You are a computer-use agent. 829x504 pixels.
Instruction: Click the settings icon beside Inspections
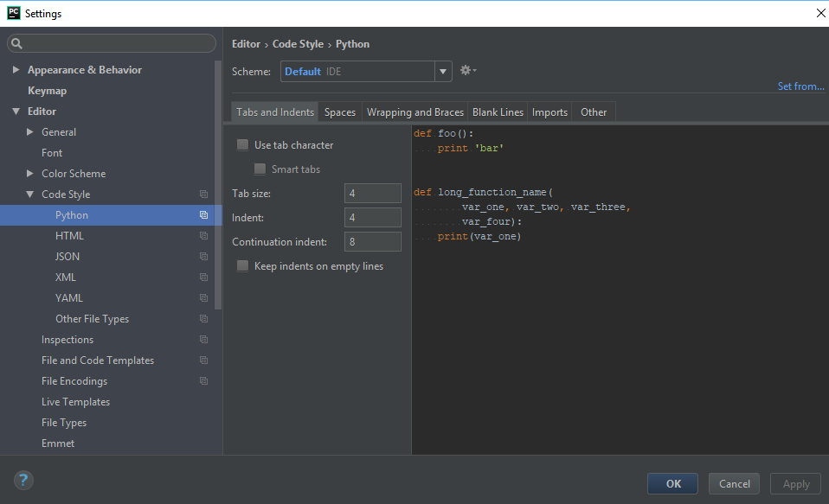click(x=203, y=339)
